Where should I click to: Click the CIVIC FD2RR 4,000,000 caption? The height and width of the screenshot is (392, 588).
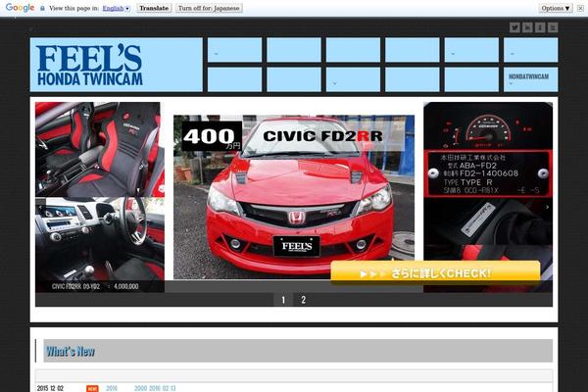tap(95, 286)
